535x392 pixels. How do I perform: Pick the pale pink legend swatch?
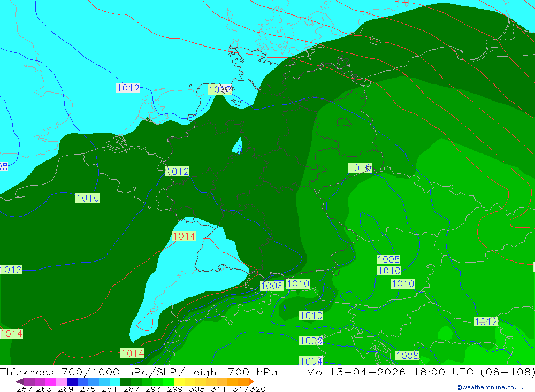(x=62, y=381)
